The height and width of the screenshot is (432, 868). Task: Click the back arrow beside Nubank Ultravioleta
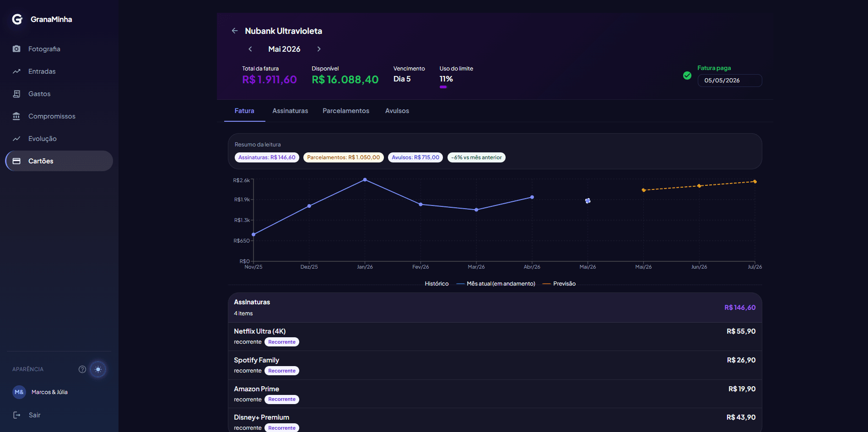click(235, 31)
